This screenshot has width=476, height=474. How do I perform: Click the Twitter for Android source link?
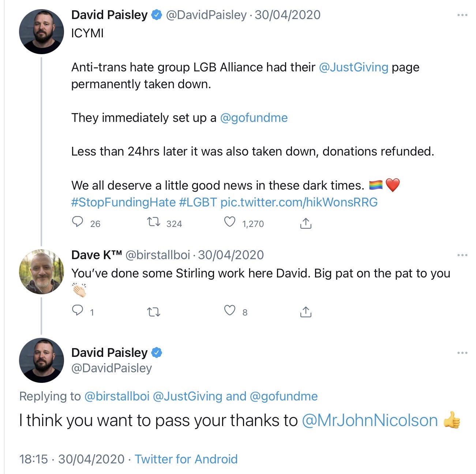coord(186,459)
